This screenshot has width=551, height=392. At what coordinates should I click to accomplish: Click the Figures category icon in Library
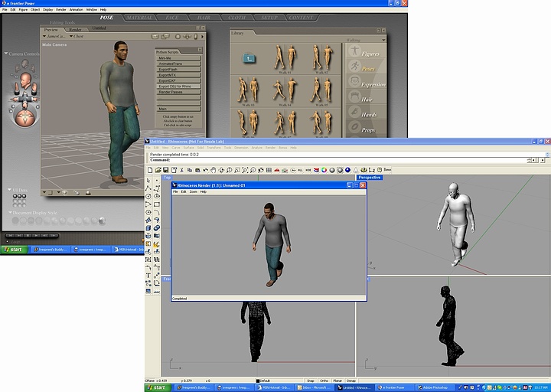click(354, 51)
